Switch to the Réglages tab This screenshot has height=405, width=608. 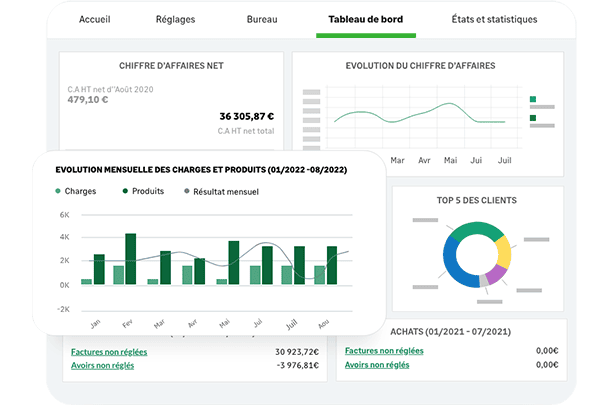coord(176,19)
